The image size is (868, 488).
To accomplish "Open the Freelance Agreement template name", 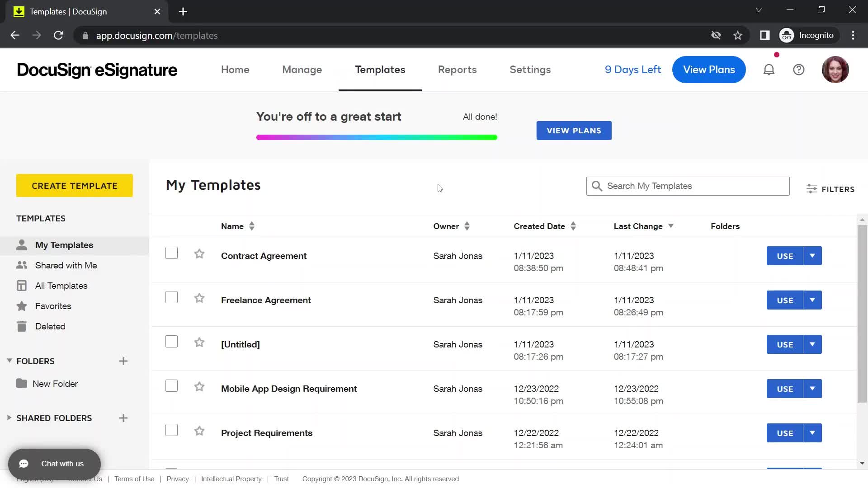I will click(266, 300).
